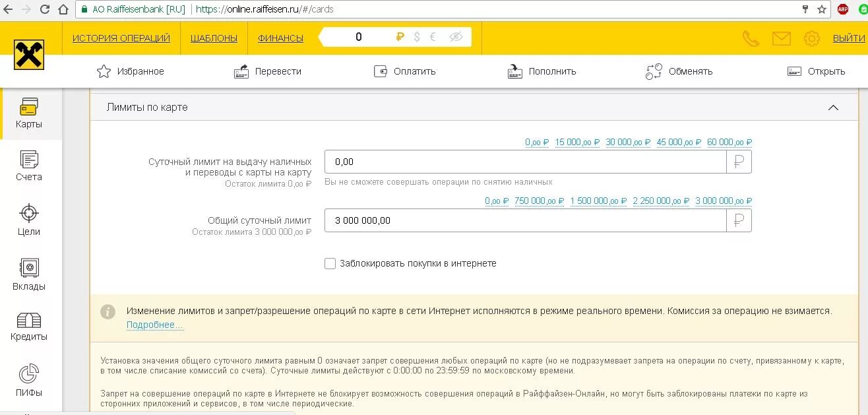Image resolution: width=868 pixels, height=415 pixels.
Task: Open the AdBlock Plus extension
Action: tap(843, 9)
